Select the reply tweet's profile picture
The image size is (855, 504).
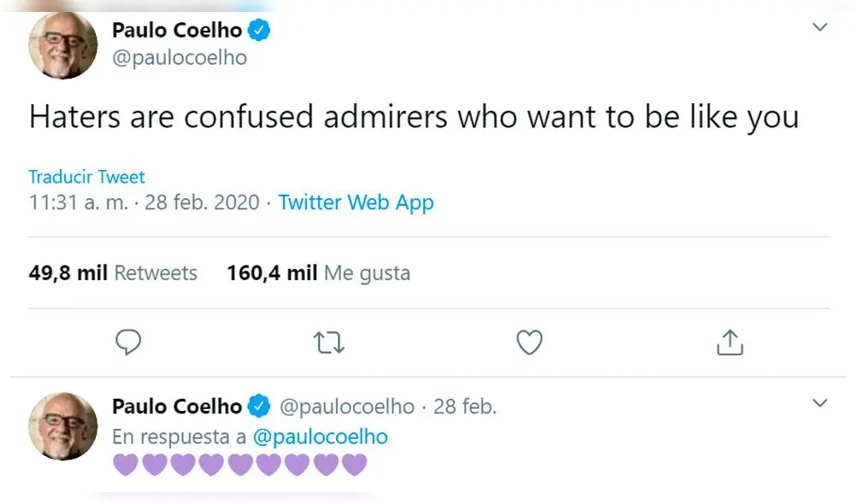click(62, 425)
